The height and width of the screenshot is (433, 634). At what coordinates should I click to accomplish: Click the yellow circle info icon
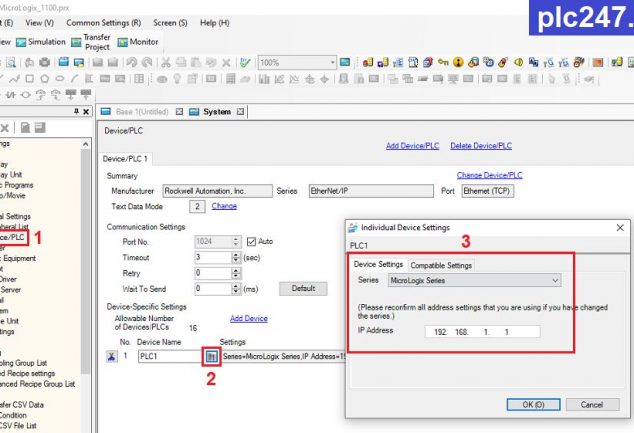(x=458, y=62)
